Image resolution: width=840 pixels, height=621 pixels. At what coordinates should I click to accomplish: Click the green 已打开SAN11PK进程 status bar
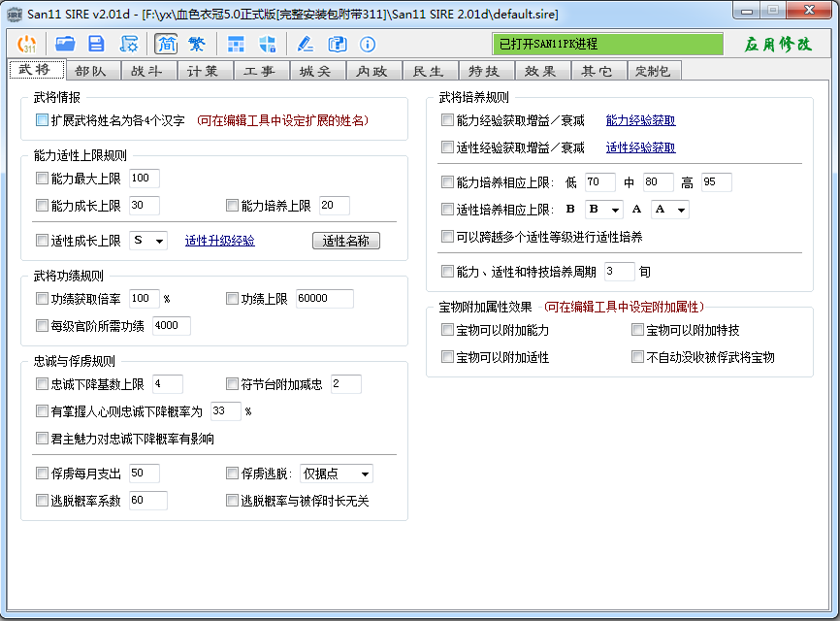(608, 44)
